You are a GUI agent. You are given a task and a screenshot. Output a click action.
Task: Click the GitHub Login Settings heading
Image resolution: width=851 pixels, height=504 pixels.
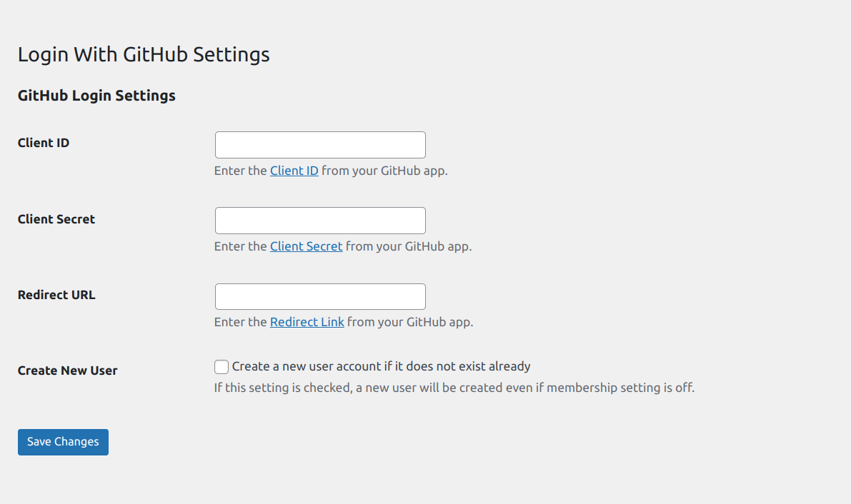tap(96, 96)
